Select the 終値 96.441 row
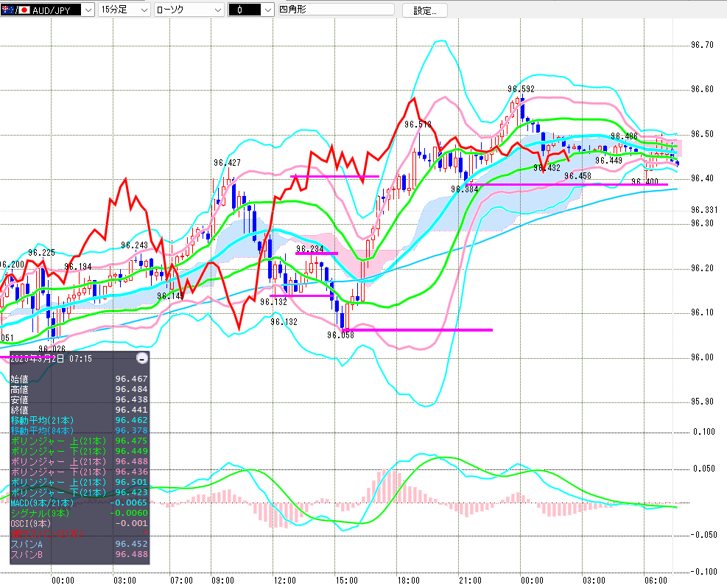727x588 pixels. point(80,410)
